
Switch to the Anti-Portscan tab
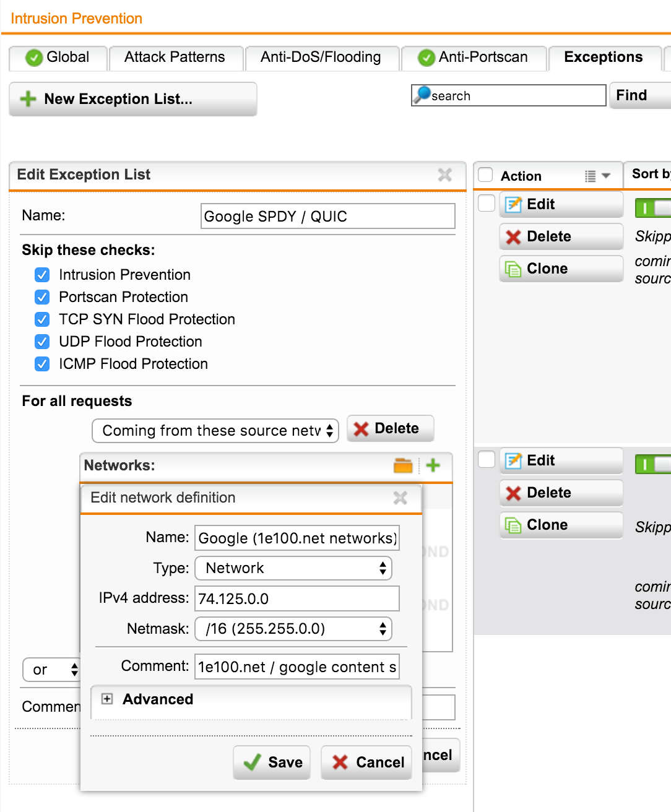474,58
